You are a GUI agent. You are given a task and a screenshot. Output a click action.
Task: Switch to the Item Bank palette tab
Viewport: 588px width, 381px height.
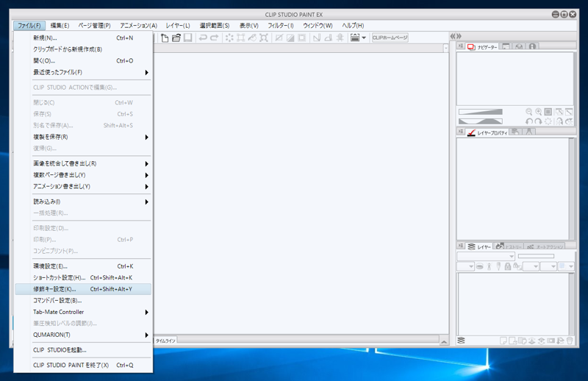[519, 46]
